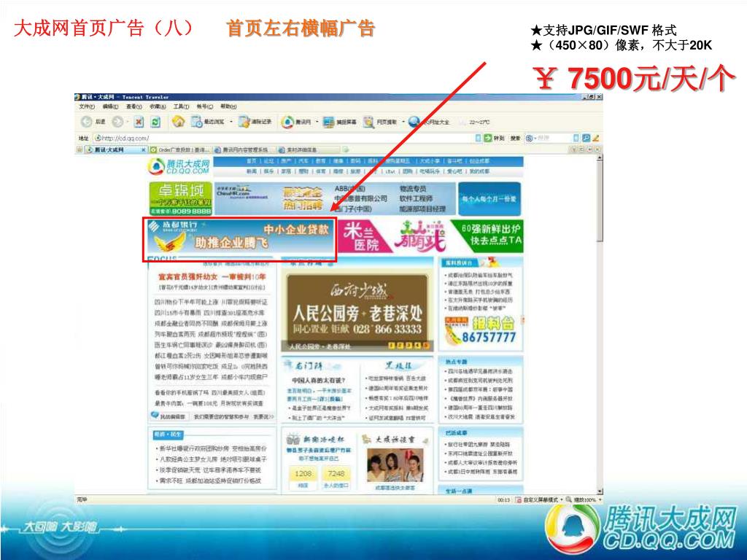This screenshot has height=560, width=747.
Task: Open the 工具 menu
Action: 181,106
